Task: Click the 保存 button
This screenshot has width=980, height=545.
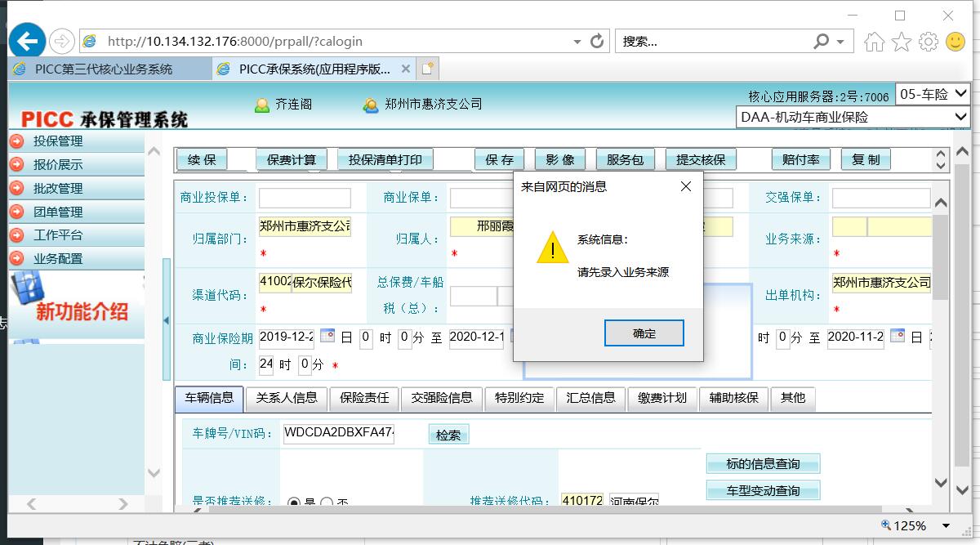Action: 499,160
